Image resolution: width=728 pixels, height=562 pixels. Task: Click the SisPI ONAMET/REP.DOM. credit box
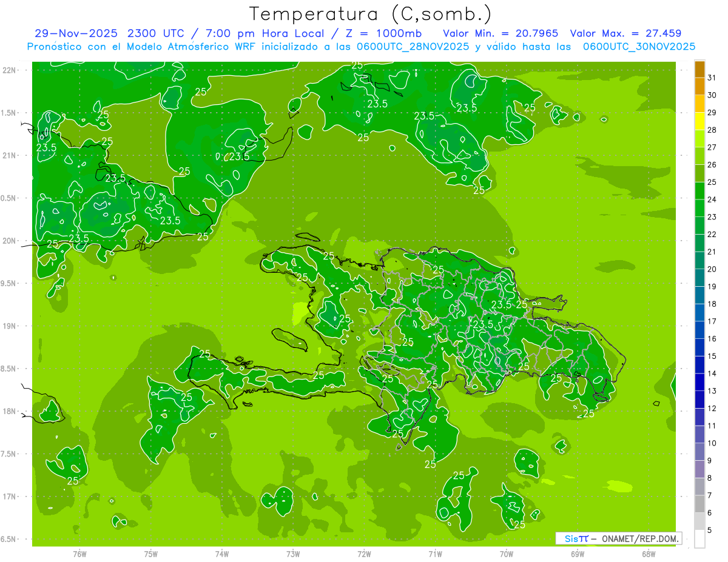click(618, 538)
